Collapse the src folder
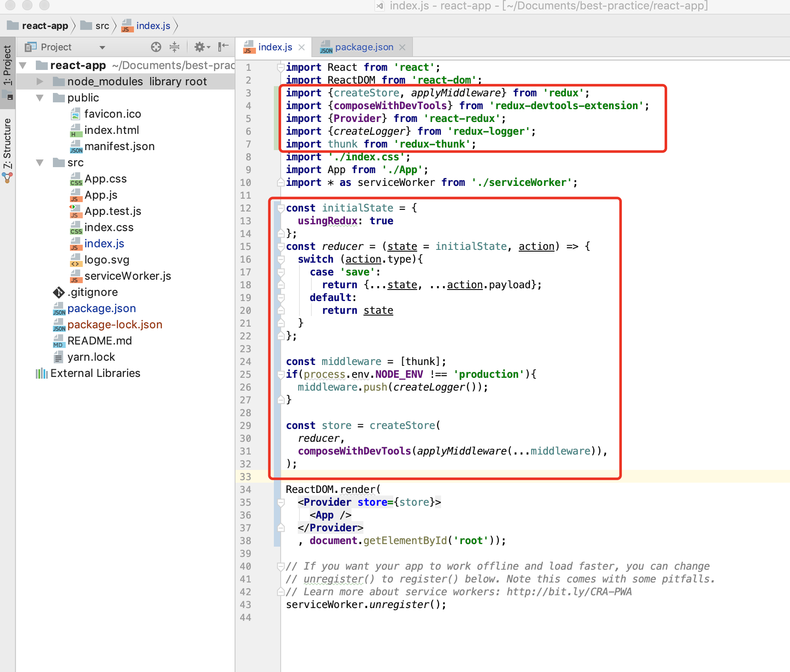The width and height of the screenshot is (790, 672). (40, 162)
